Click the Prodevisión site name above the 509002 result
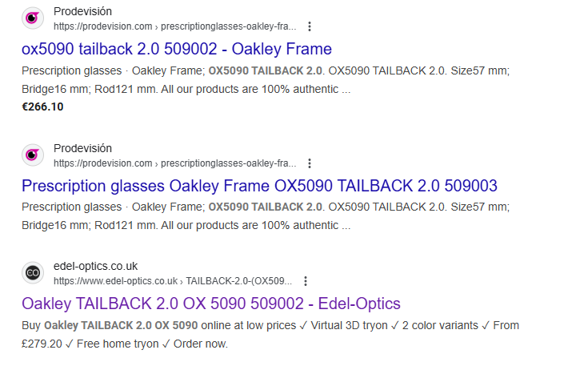Image resolution: width=588 pixels, height=366 pixels. tap(82, 12)
